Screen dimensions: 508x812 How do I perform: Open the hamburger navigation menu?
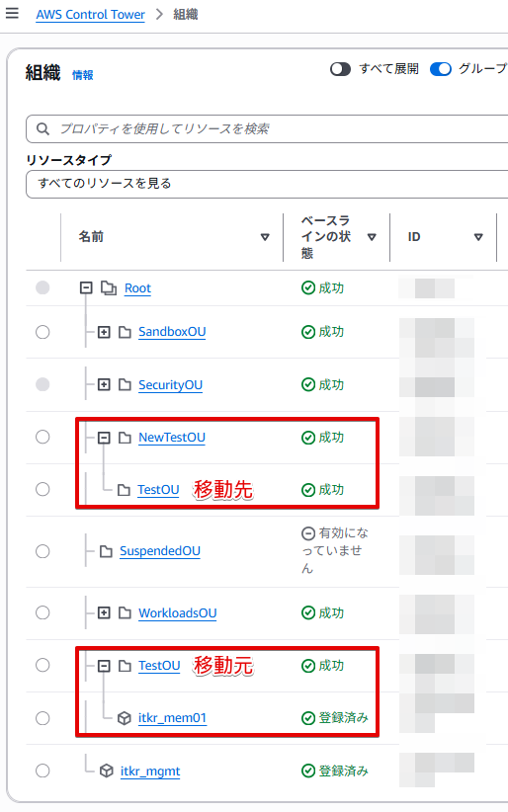click(12, 14)
